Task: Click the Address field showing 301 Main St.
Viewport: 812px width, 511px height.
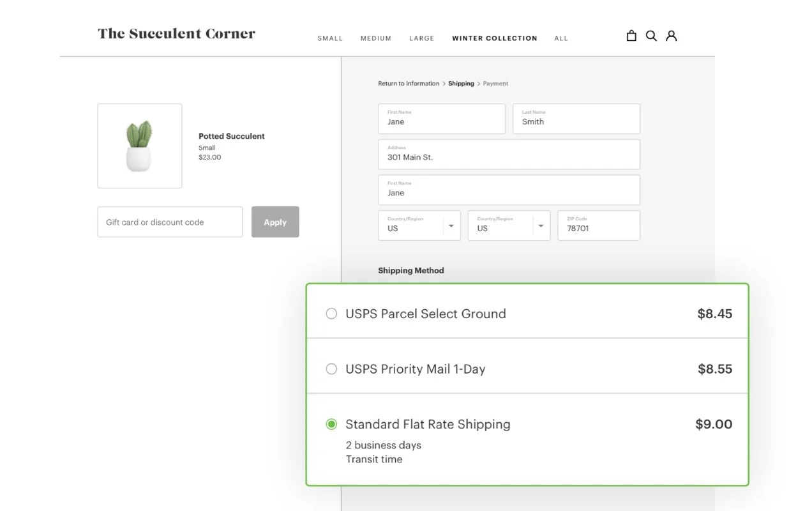Action: 509,154
